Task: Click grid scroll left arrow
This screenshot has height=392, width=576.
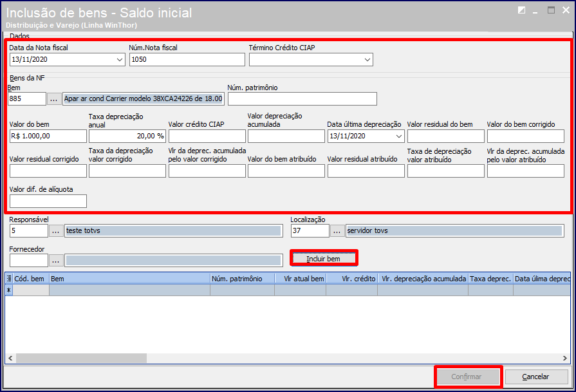Action: point(10,358)
